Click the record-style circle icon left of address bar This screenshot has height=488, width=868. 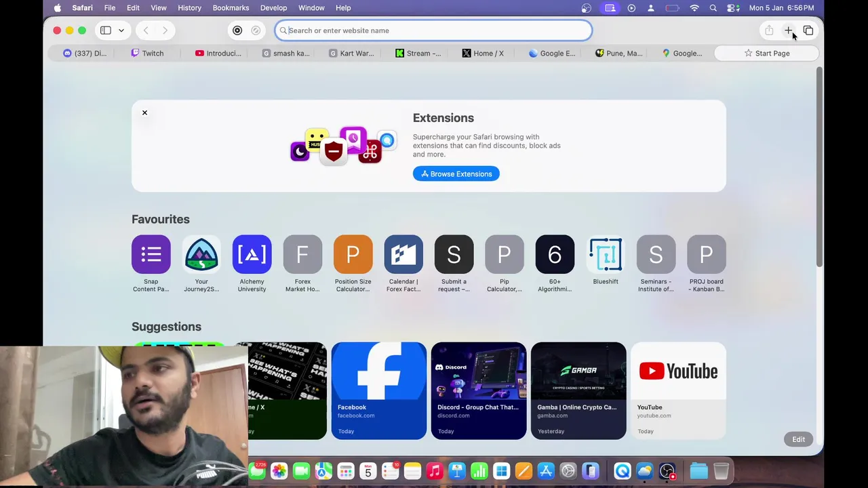coord(237,30)
